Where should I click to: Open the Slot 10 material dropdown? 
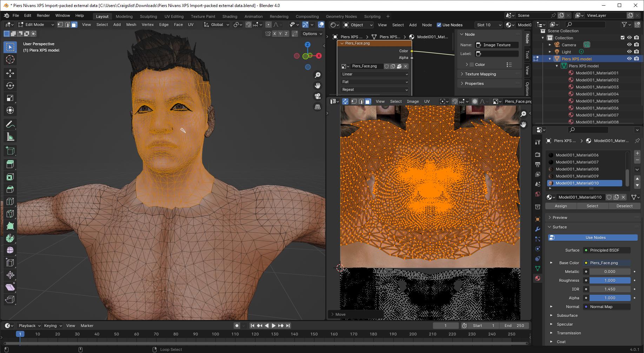click(x=488, y=25)
